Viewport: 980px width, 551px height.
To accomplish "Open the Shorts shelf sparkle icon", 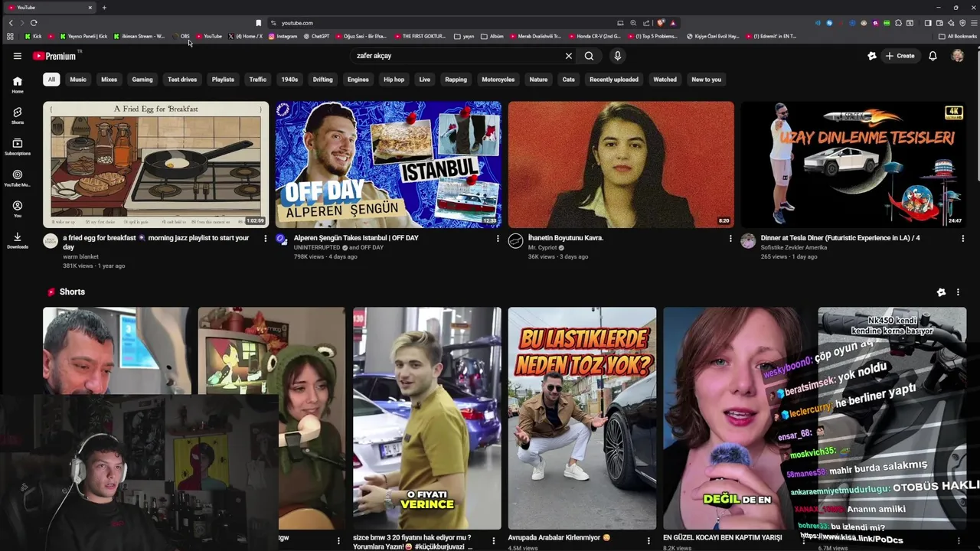I will [941, 292].
